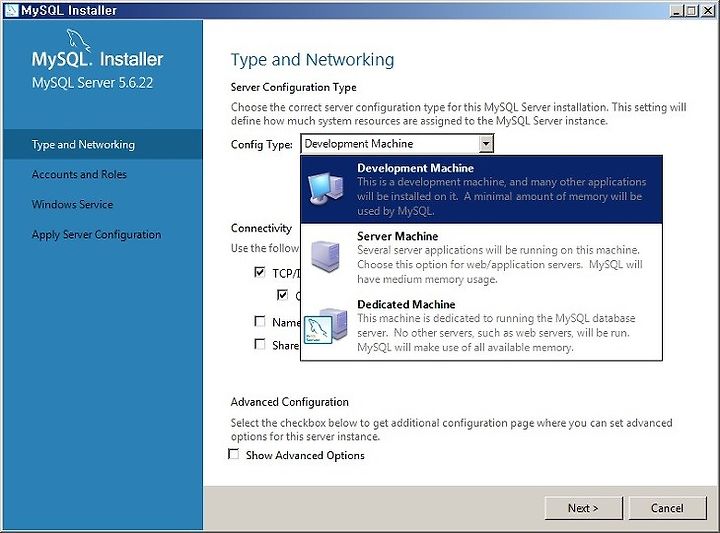This screenshot has width=720, height=533.
Task: Click the Server Machine tower icon
Action: click(x=325, y=257)
